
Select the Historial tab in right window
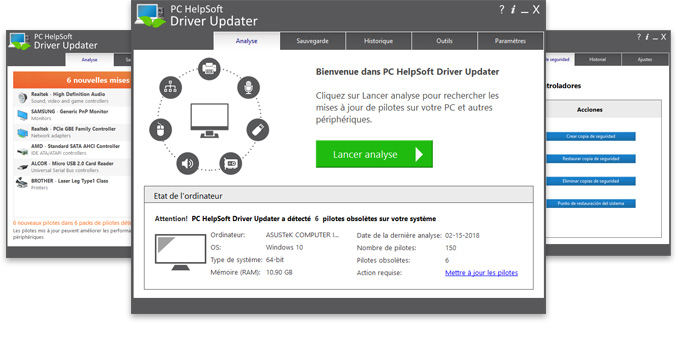coord(598,60)
